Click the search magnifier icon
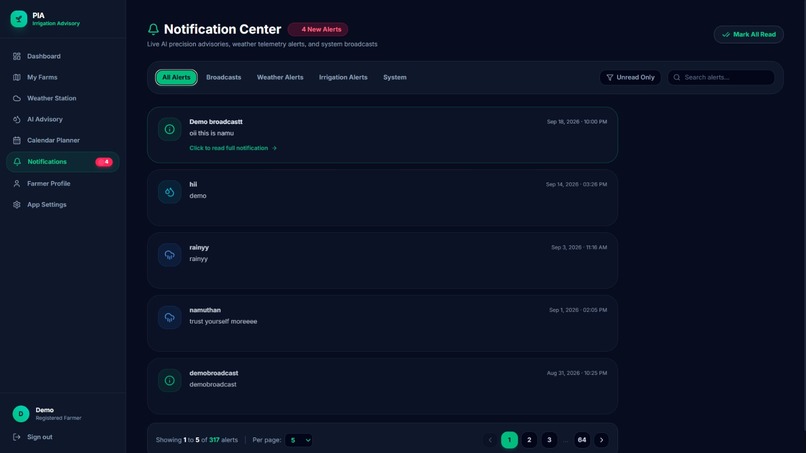The image size is (806, 453). 677,77
